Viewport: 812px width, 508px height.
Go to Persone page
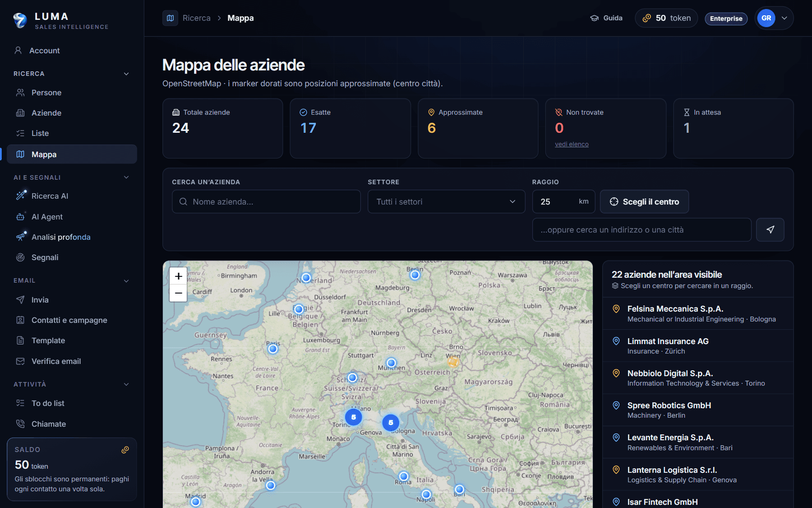(x=72, y=93)
